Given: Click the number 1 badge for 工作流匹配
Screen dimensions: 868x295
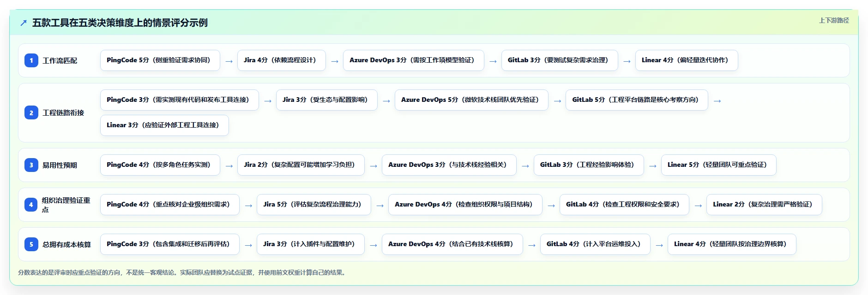Looking at the screenshot, I should click(31, 60).
